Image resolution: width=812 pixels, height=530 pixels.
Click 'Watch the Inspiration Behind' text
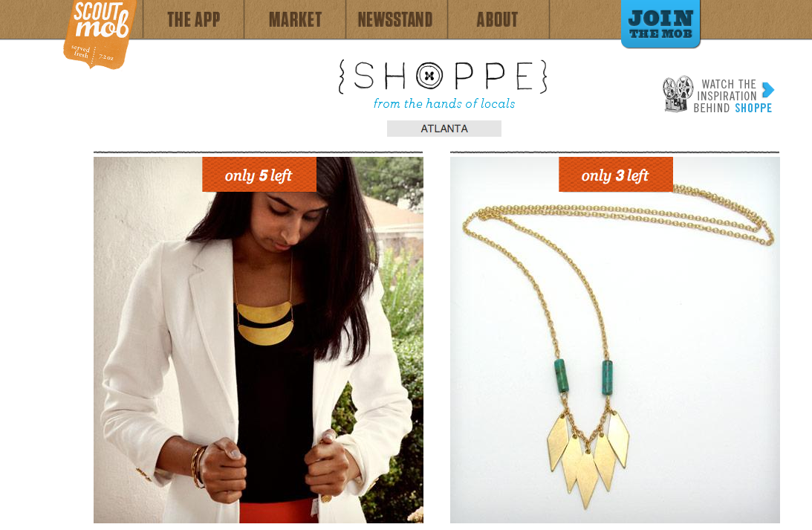(x=725, y=96)
